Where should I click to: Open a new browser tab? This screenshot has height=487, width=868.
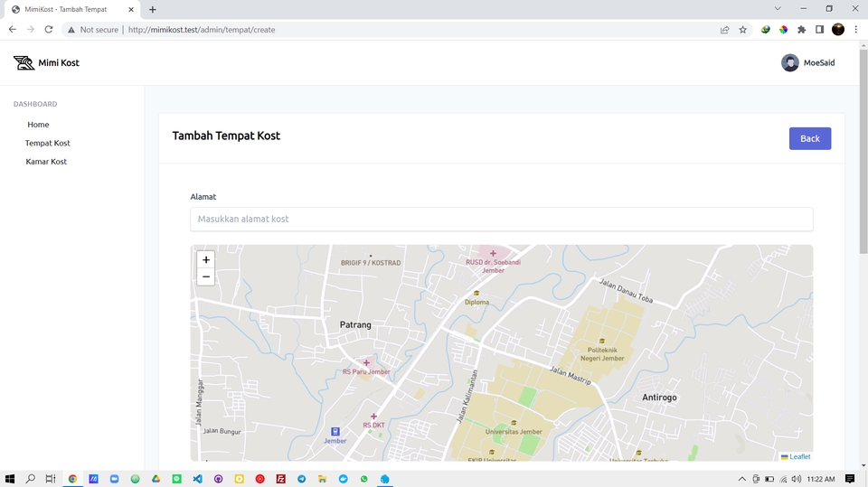tap(152, 9)
